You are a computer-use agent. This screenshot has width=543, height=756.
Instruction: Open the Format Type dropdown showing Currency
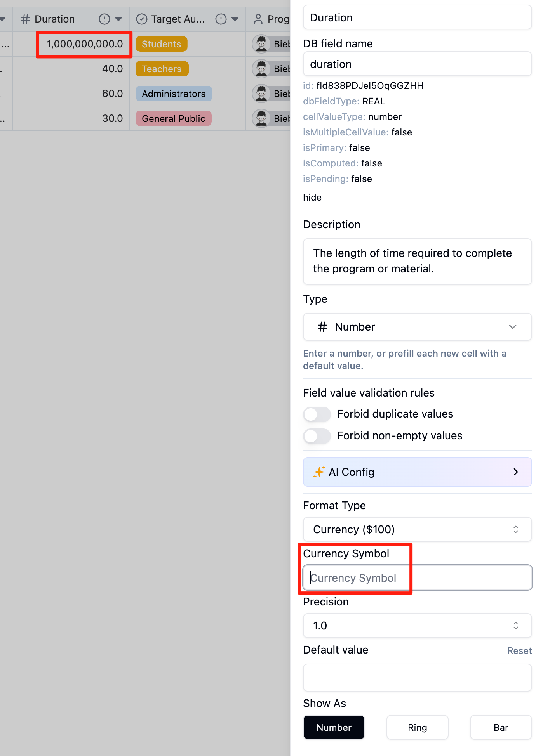pos(417,529)
